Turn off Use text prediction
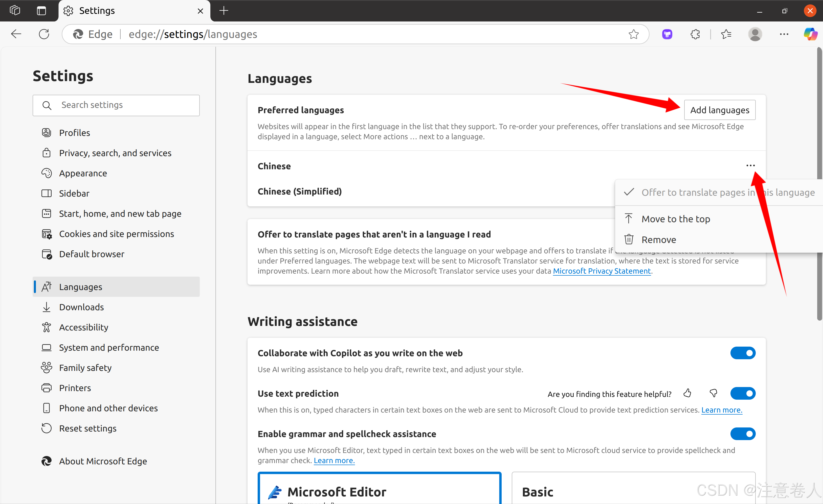This screenshot has width=823, height=504. [743, 393]
